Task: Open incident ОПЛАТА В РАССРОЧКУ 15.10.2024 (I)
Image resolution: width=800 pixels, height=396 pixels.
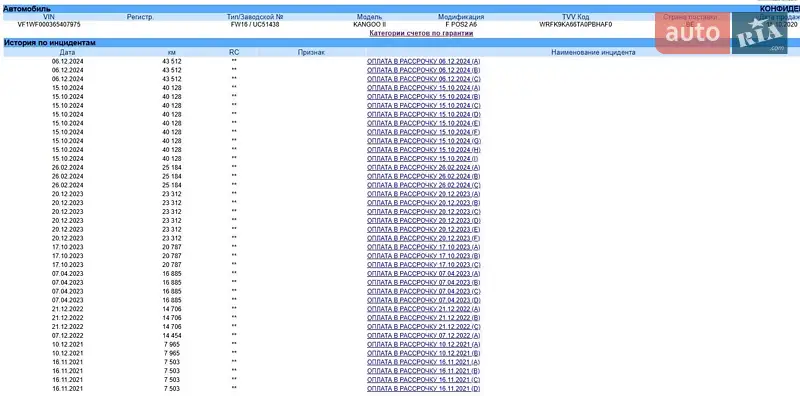Action: 422,159
